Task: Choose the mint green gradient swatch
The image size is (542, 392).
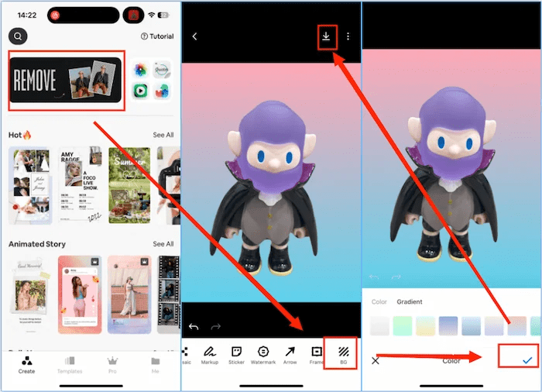Action: click(x=403, y=325)
